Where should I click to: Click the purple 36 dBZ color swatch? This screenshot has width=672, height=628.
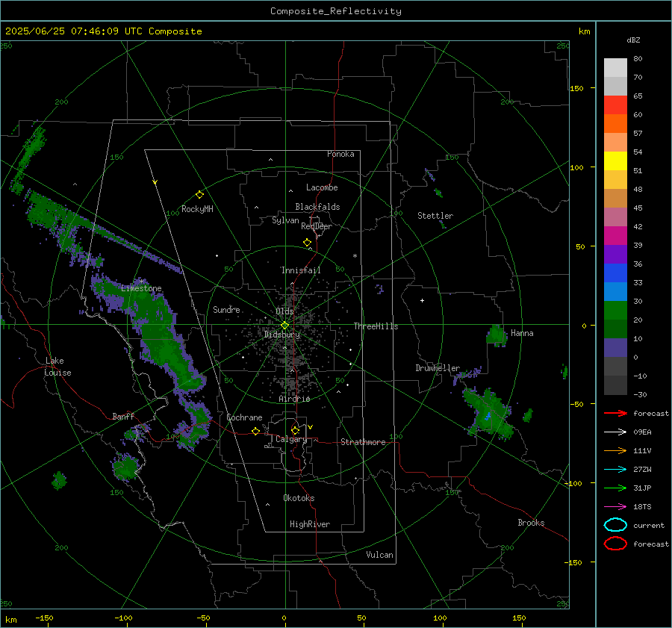pyautogui.click(x=615, y=254)
